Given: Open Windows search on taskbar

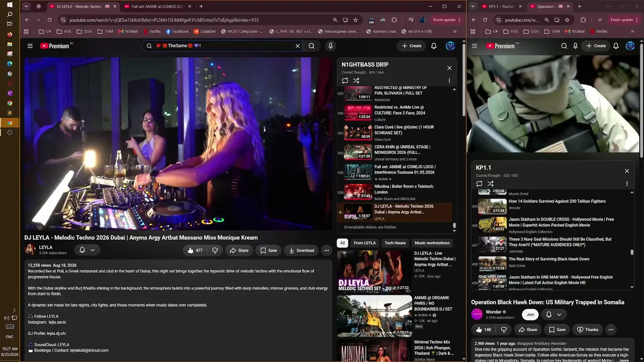Looking at the screenshot, I should coord(10,15).
